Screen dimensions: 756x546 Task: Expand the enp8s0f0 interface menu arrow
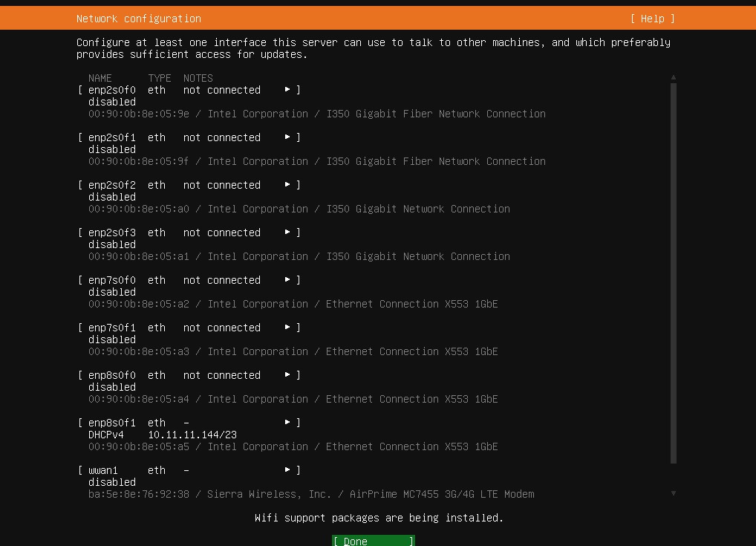coord(287,375)
